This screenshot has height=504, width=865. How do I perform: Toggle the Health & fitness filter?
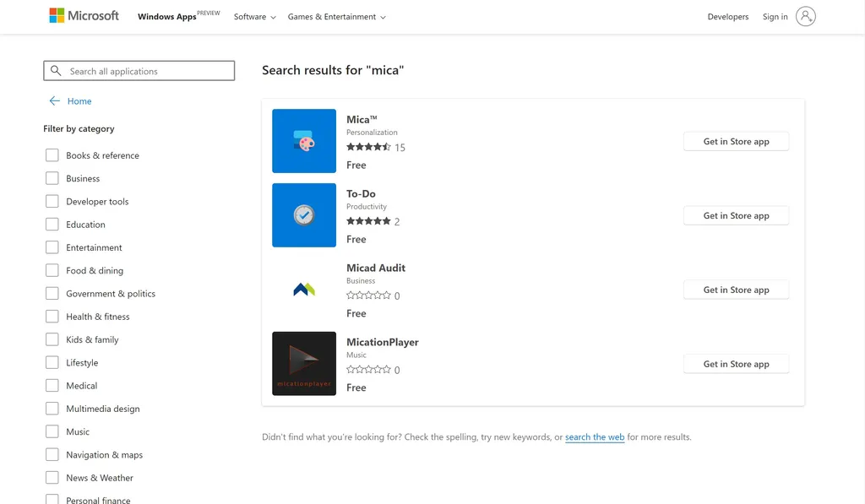[x=52, y=317]
